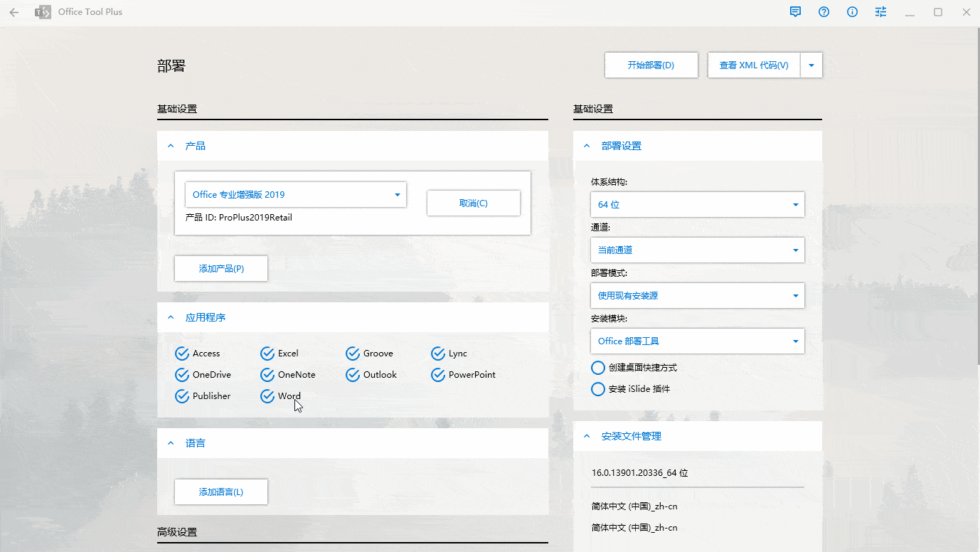Open the 通道 当前通道 dropdown
Image resolution: width=980 pixels, height=552 pixels.
tap(698, 250)
